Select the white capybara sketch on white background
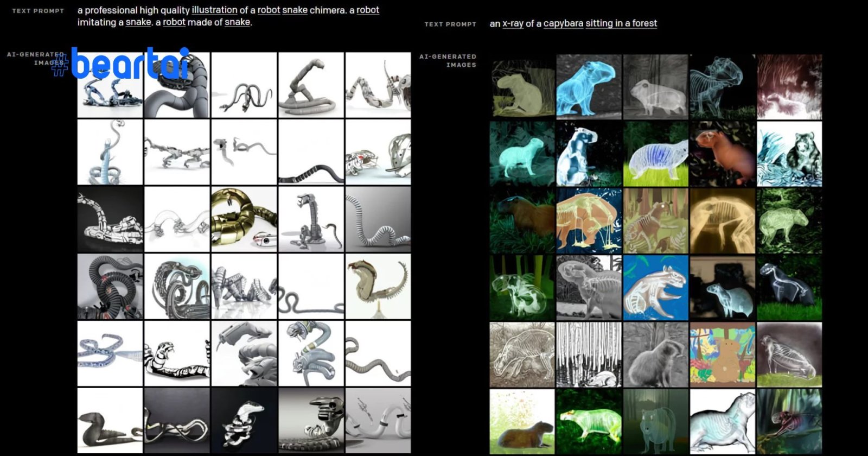Screen dimensions: 868x456 click(722, 421)
